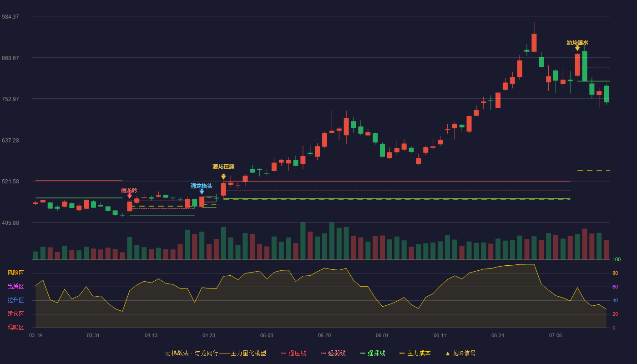Image resolution: width=637 pixels, height=364 pixels.
Task: Click the 潜龙在渊 signal arrow marker
Action: (223, 177)
